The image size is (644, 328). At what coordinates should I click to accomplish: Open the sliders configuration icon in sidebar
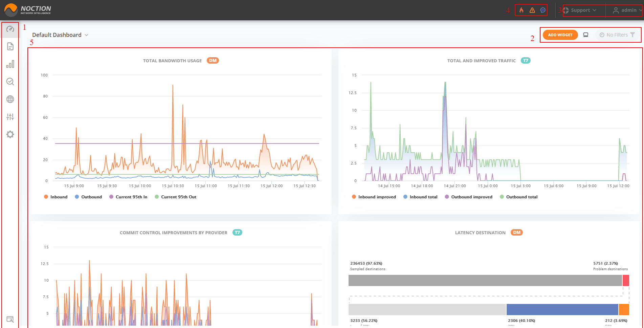10,117
